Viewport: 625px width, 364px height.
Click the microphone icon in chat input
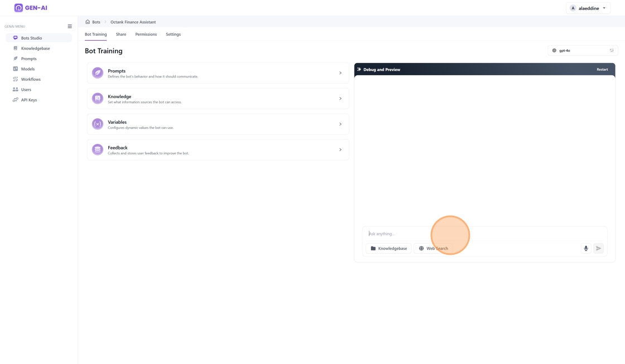pos(586,249)
